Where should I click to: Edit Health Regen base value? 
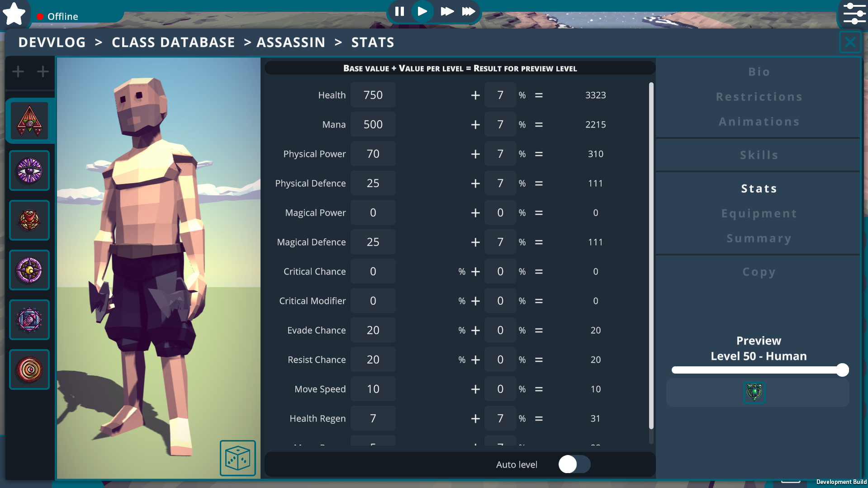tap(373, 418)
